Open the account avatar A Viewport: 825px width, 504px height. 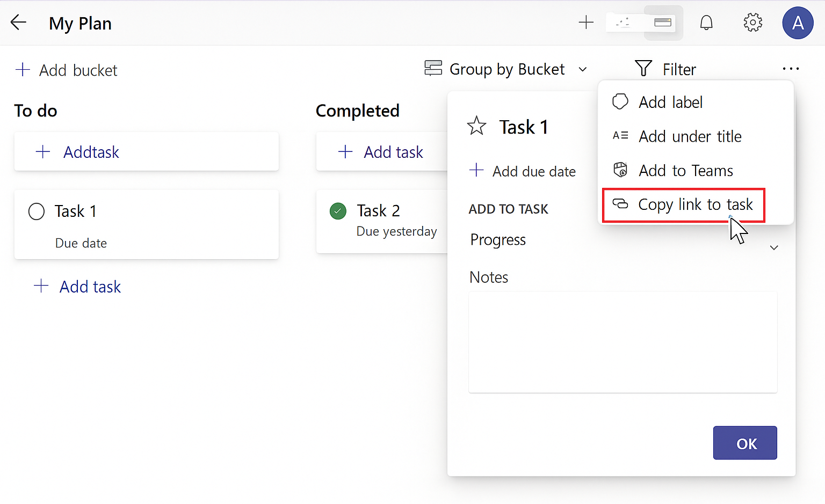798,23
